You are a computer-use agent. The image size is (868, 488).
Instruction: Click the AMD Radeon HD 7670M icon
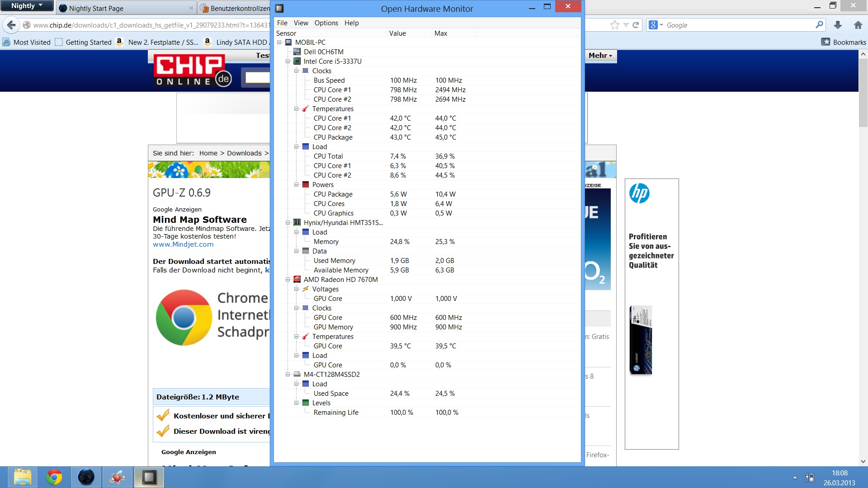297,280
